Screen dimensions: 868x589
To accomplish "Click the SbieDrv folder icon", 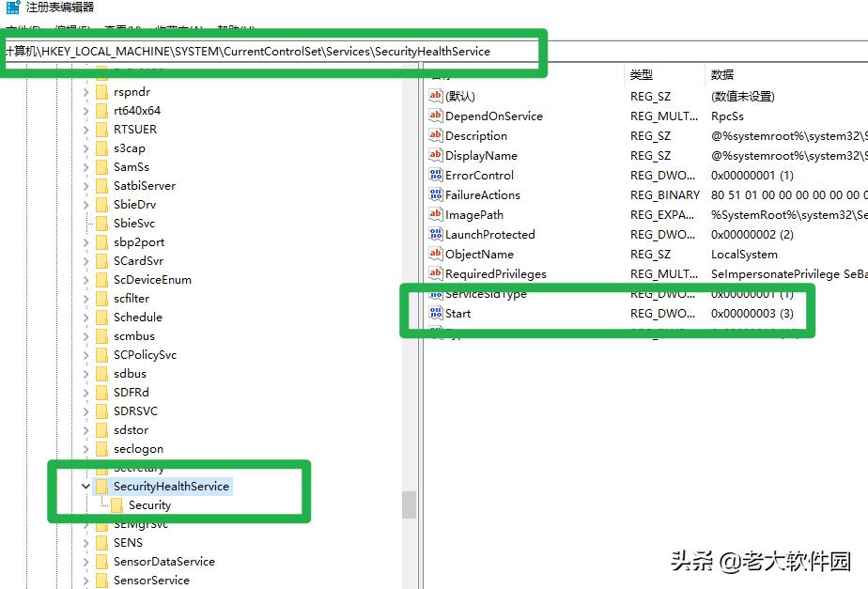I will [x=101, y=205].
